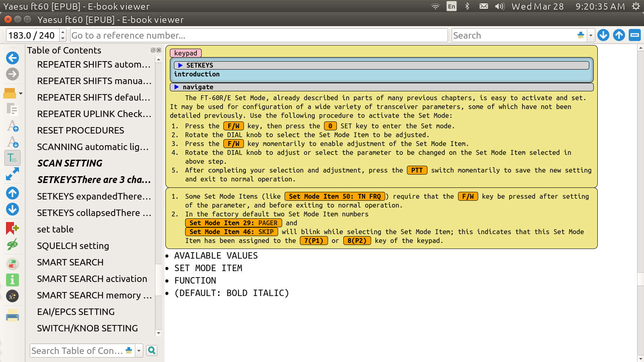Screen dimensions: 644x362
Task: Go to previous page via sidebar up arrow
Action: 12,193
